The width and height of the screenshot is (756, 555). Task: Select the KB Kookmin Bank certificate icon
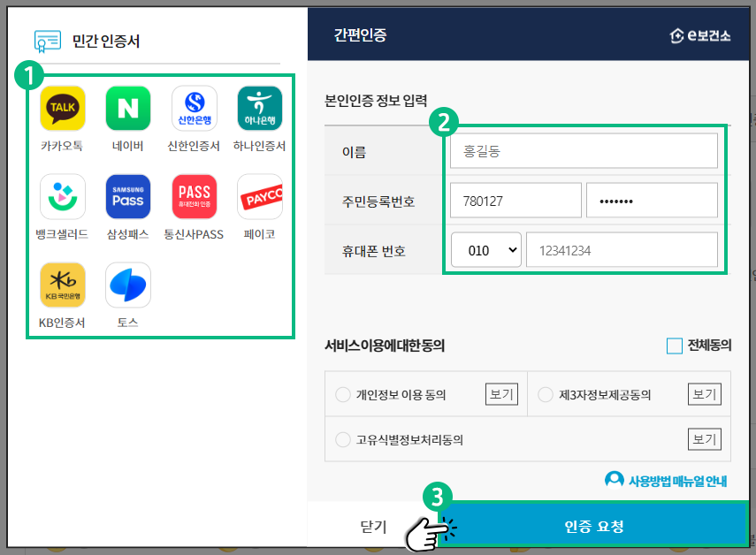click(x=63, y=285)
